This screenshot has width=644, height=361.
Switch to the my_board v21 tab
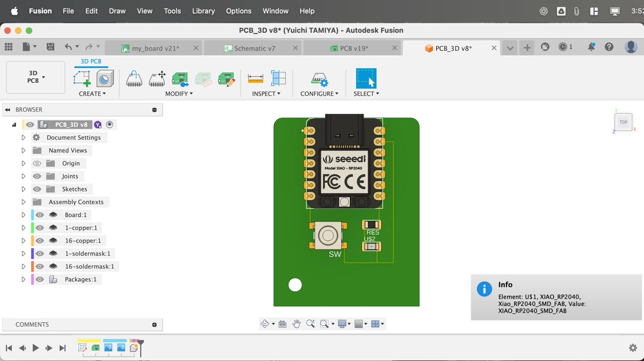tap(155, 48)
